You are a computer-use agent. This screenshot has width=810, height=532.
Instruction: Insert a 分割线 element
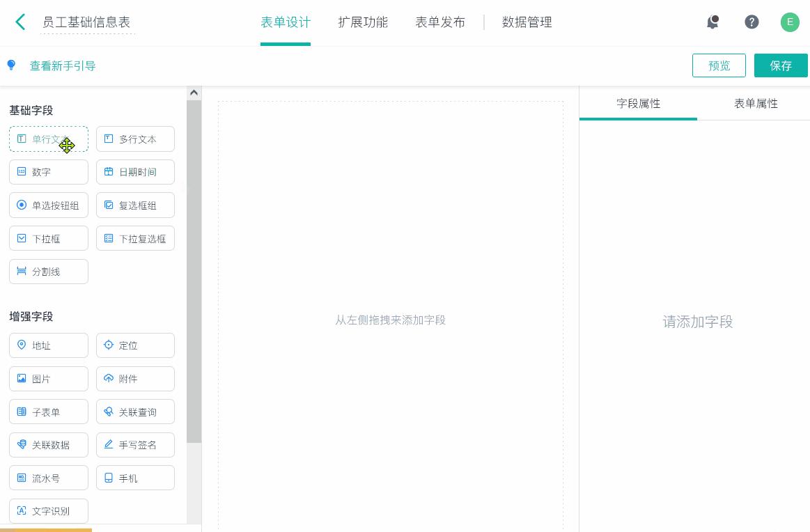[48, 272]
